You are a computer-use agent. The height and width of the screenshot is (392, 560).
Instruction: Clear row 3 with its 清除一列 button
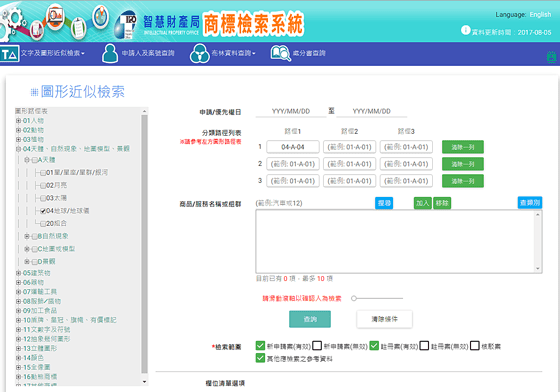pos(463,181)
